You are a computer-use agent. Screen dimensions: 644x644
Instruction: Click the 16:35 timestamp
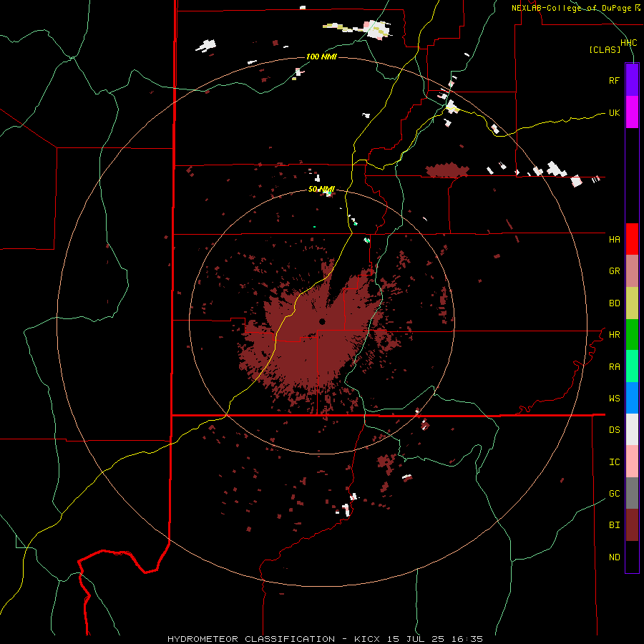467,639
